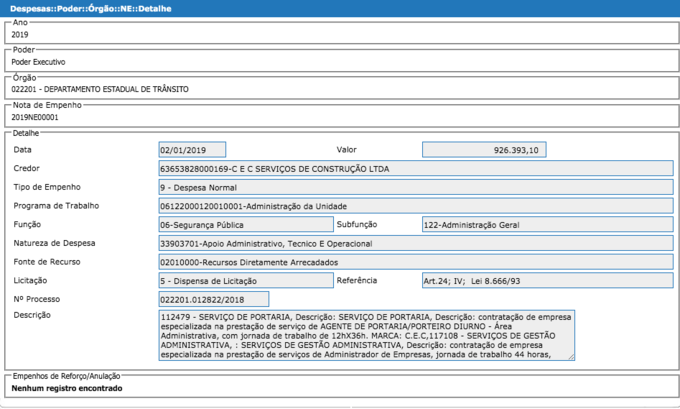
Task: Click the Data field showing 02/01/2019
Action: [x=192, y=150]
